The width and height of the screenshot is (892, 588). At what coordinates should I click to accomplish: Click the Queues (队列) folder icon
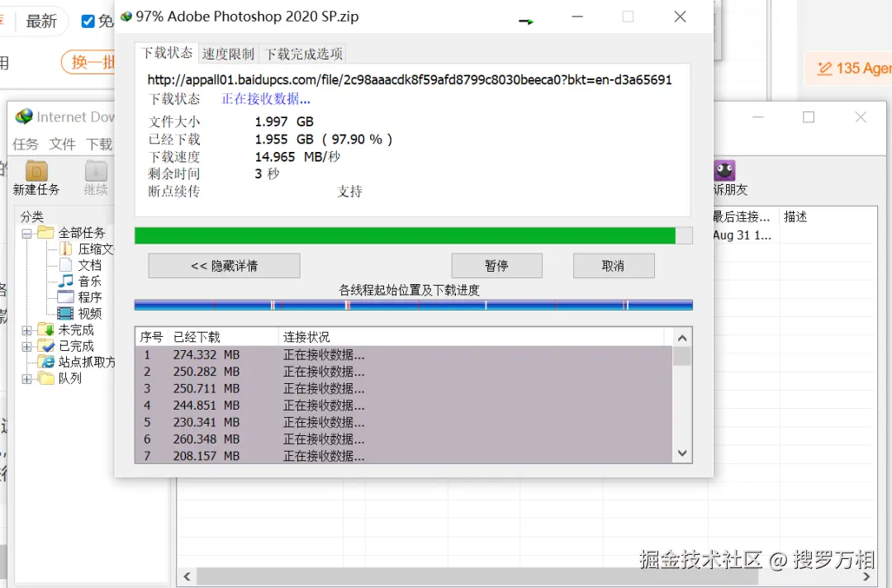(x=46, y=377)
